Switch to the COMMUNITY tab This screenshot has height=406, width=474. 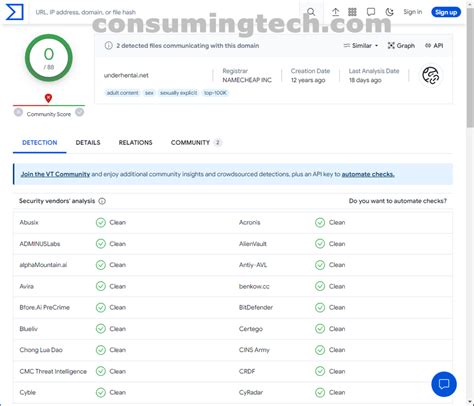196,142
